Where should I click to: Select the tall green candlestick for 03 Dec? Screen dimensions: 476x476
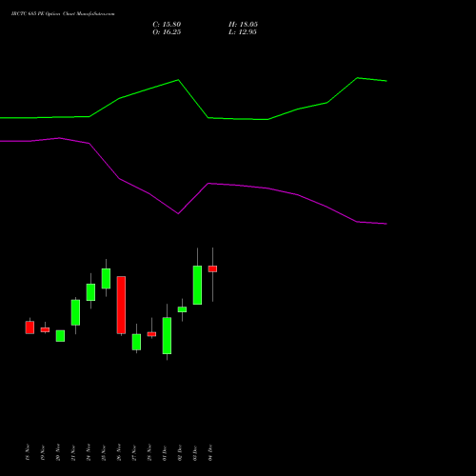(197, 285)
